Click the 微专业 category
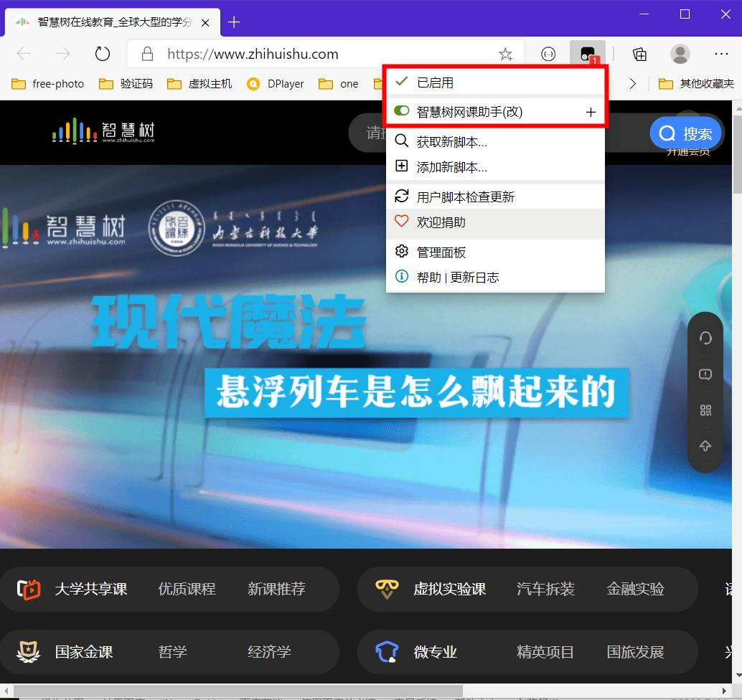 point(436,652)
